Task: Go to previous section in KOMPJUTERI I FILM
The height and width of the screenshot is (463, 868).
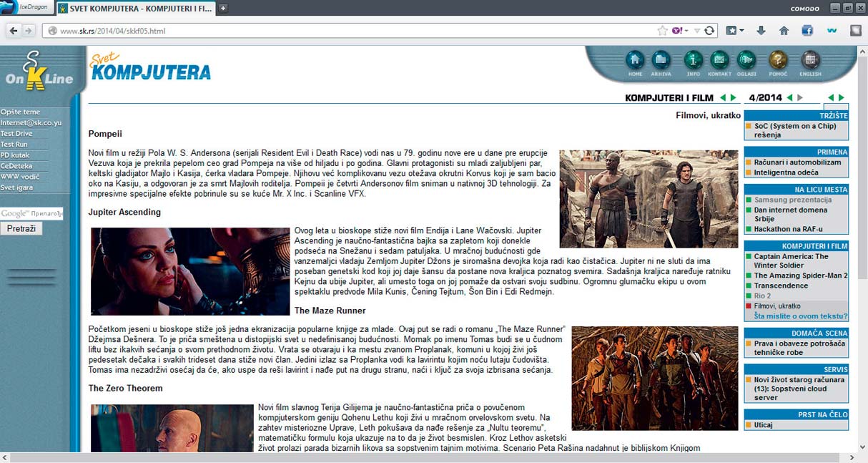Action: coord(723,97)
